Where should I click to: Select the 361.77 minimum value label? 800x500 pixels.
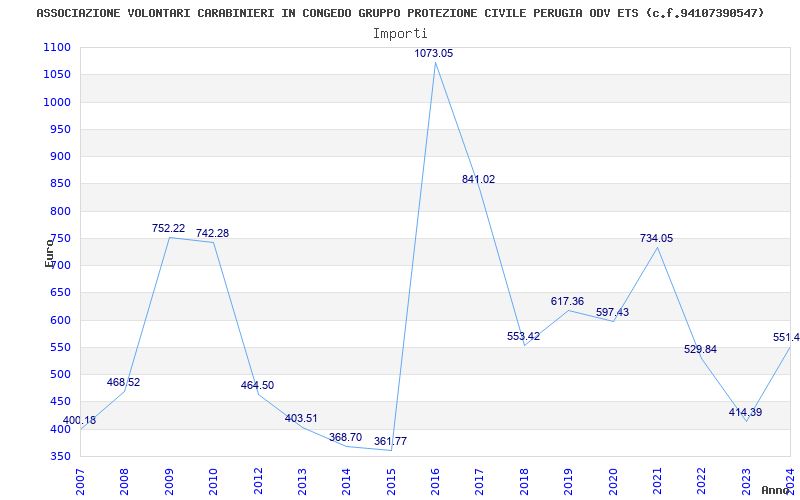coord(390,441)
